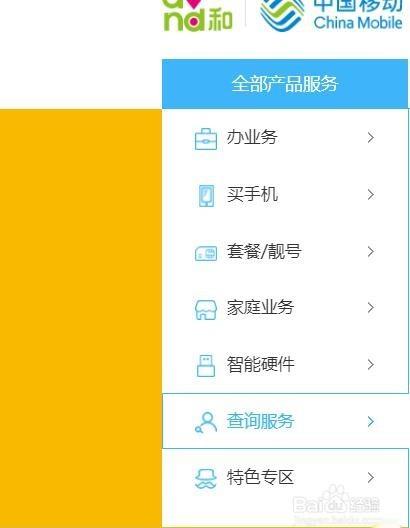Open the 全部产品服务 header menu

(x=285, y=84)
